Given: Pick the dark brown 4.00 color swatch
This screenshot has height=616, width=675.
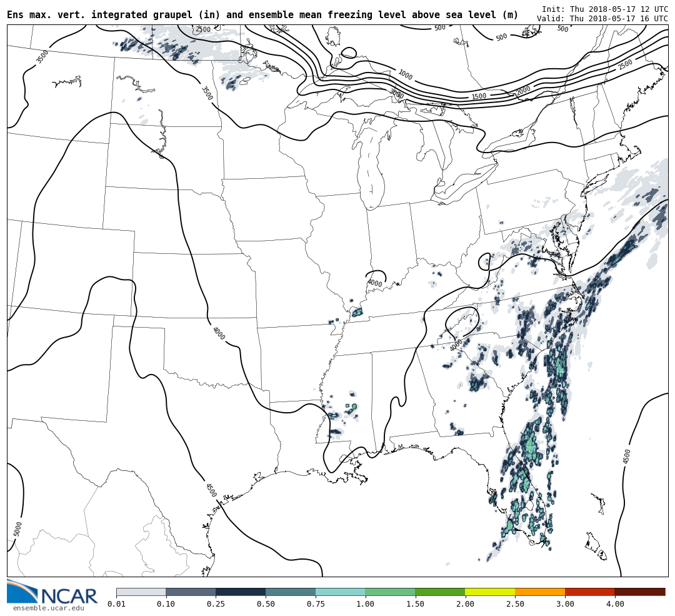Looking at the screenshot, I should click(x=639, y=592).
